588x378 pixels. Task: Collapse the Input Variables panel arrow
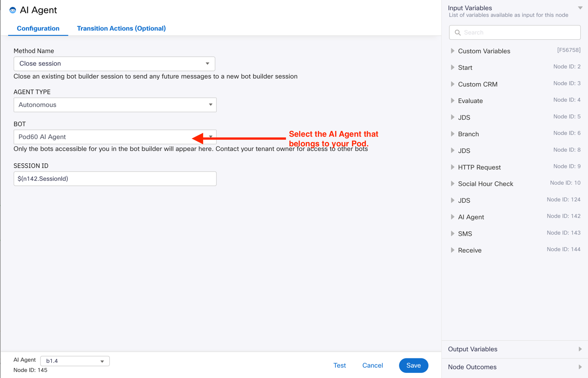580,8
